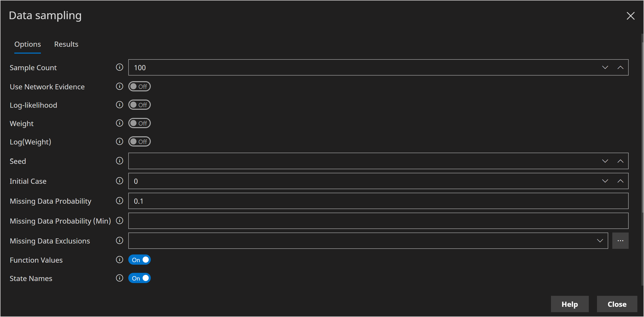Click the Function Values info icon
The image size is (644, 317).
[119, 260]
